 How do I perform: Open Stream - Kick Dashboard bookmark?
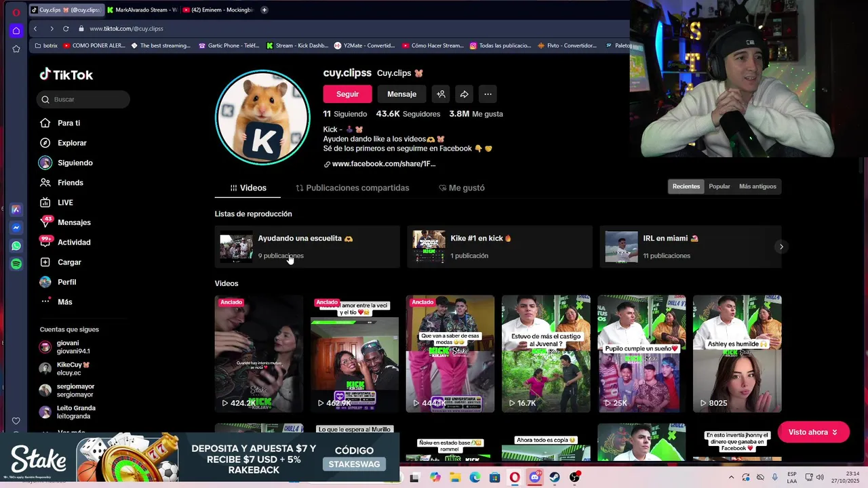pyautogui.click(x=297, y=46)
